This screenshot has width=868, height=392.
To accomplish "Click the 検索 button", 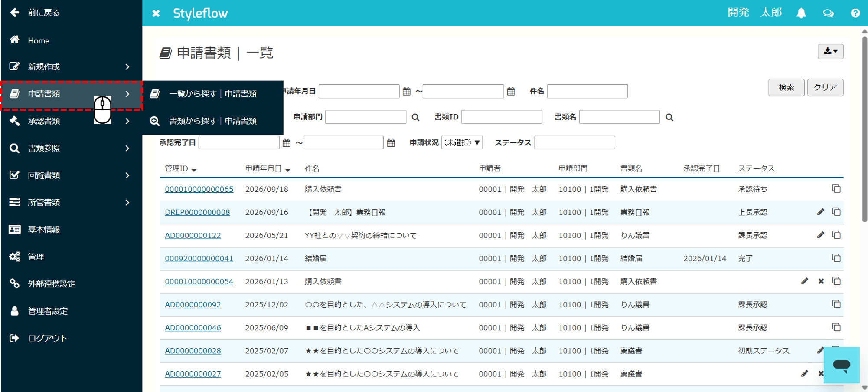I will tap(786, 87).
